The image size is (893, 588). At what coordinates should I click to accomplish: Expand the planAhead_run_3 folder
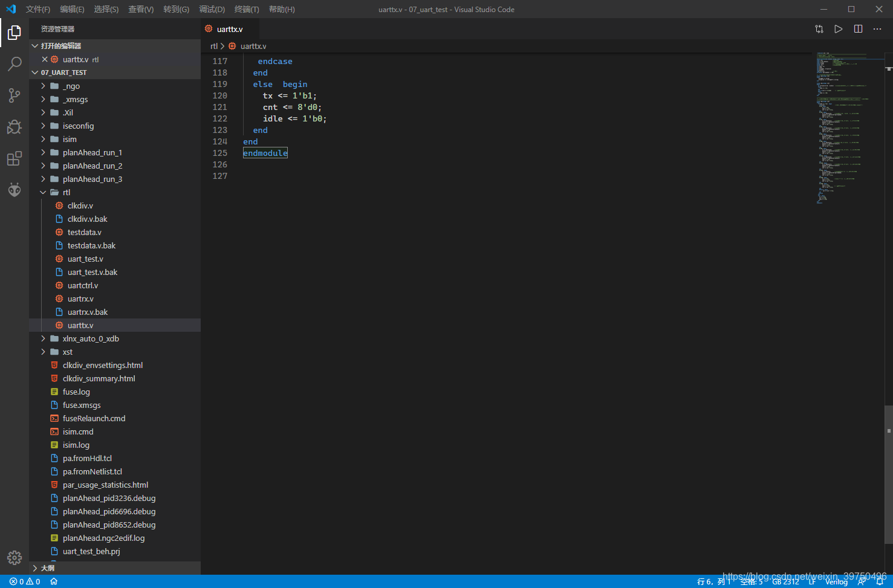(x=115, y=179)
